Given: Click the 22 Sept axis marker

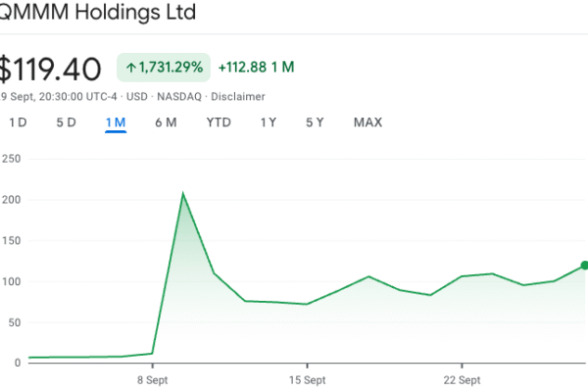Looking at the screenshot, I should (x=462, y=379).
